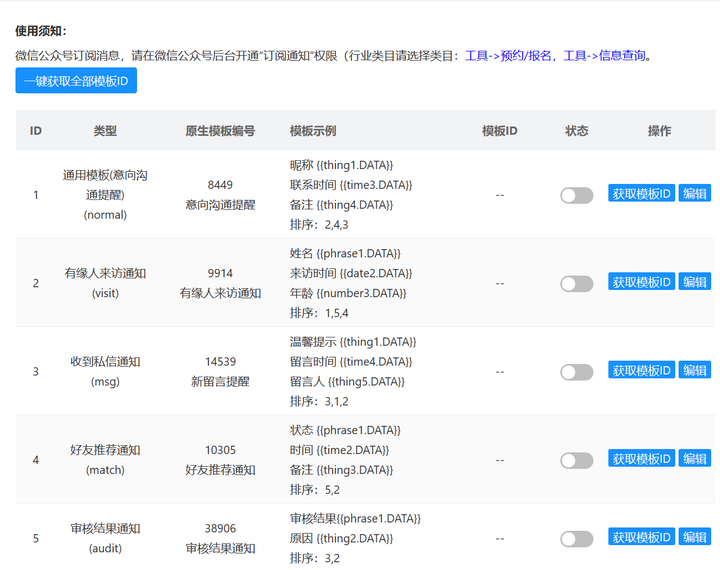Click the 通用模板(意向沟通提醒) type cell

click(105, 195)
